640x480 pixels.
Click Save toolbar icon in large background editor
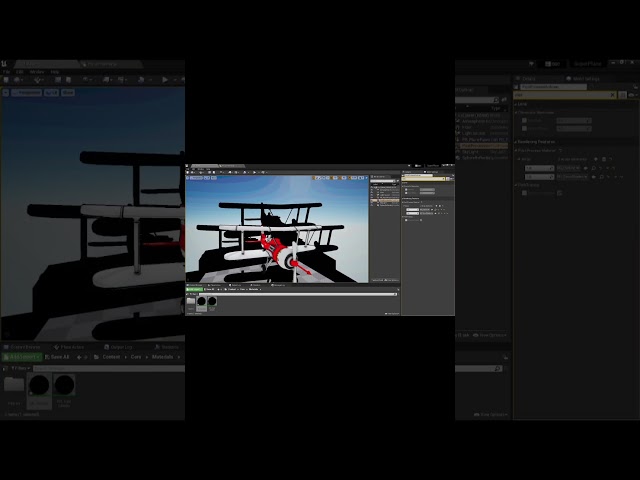point(6,80)
